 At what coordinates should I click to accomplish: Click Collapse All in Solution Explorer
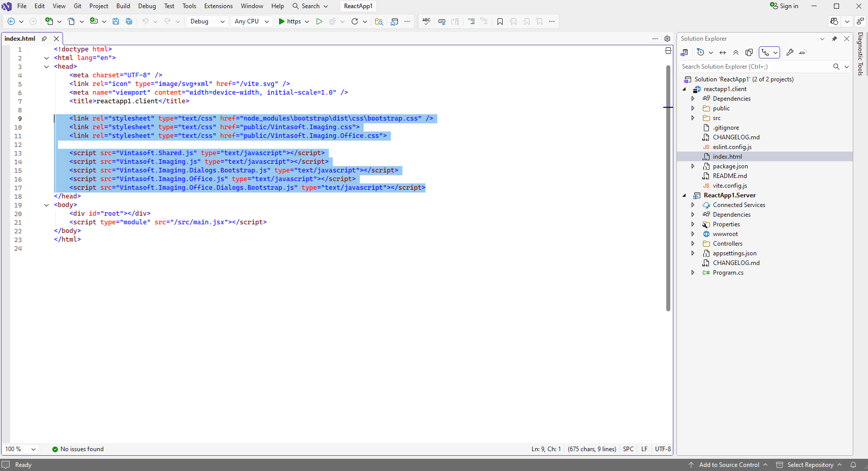tap(736, 52)
